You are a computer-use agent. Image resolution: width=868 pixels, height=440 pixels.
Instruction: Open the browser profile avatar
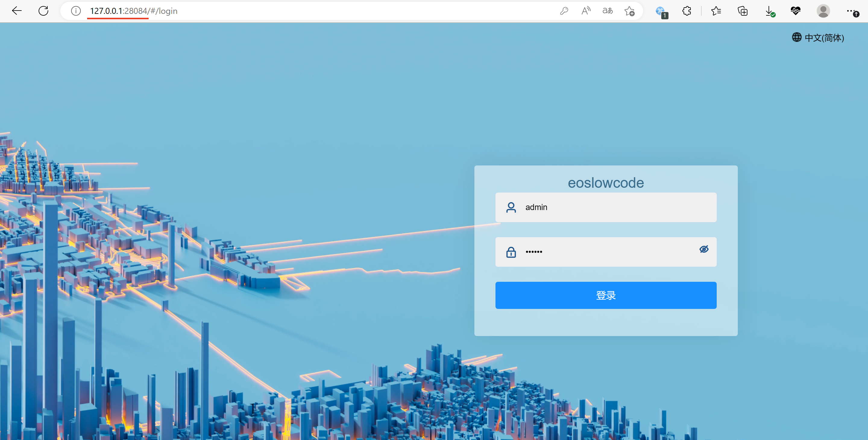pyautogui.click(x=823, y=11)
